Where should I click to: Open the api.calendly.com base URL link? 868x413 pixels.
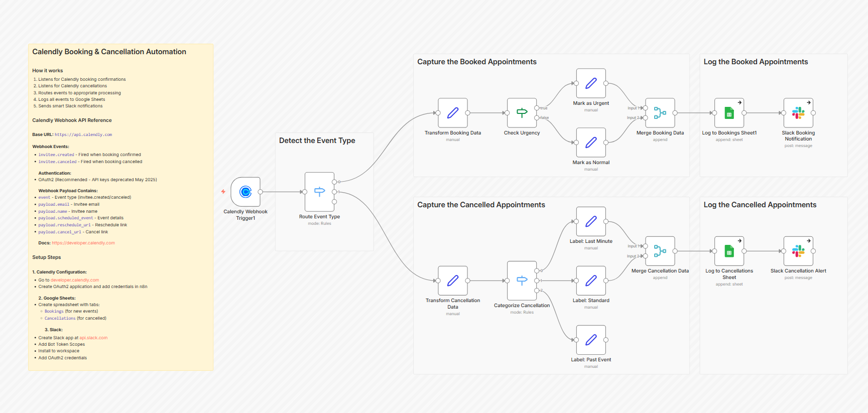coord(83,134)
